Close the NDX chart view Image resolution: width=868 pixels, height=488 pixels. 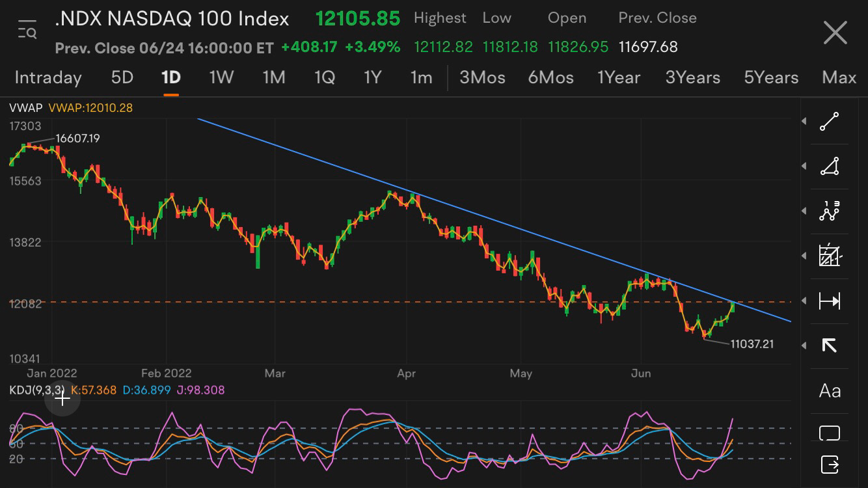[835, 33]
